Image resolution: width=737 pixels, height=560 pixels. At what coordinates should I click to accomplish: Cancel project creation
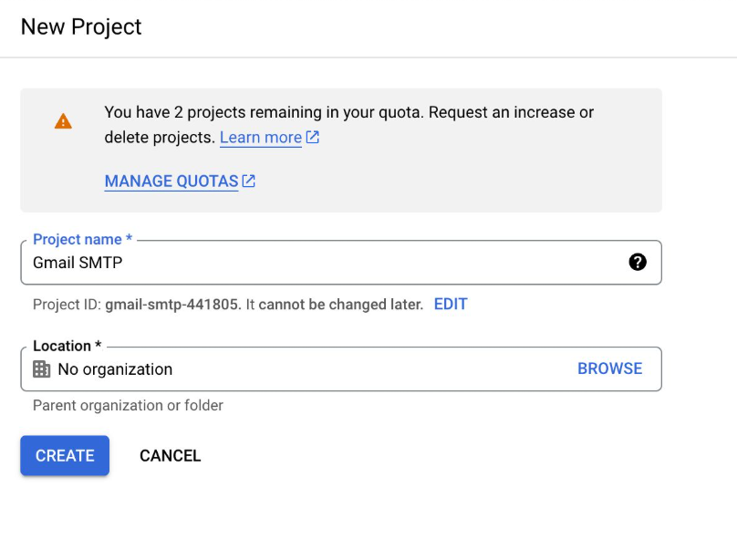click(x=170, y=455)
